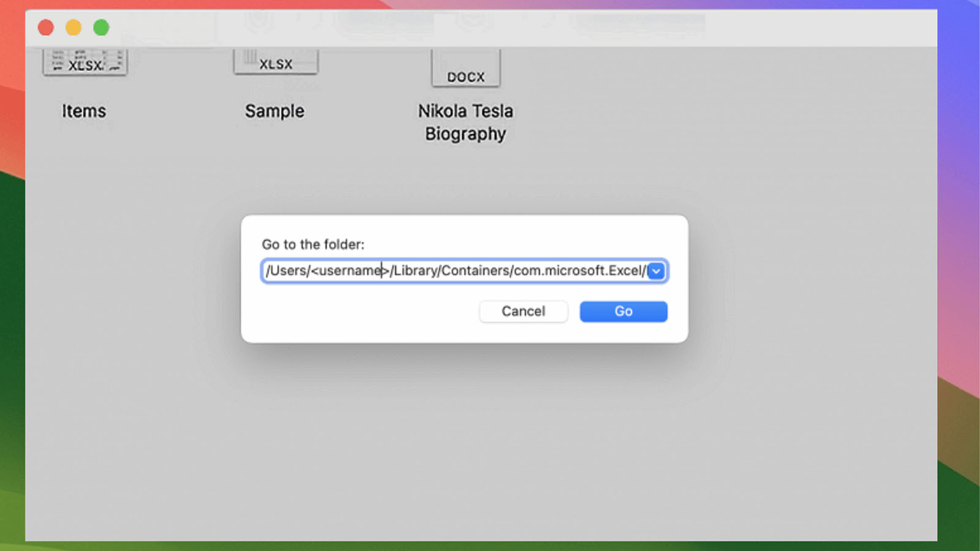Click the 'Go to the folder:' label

click(313, 244)
